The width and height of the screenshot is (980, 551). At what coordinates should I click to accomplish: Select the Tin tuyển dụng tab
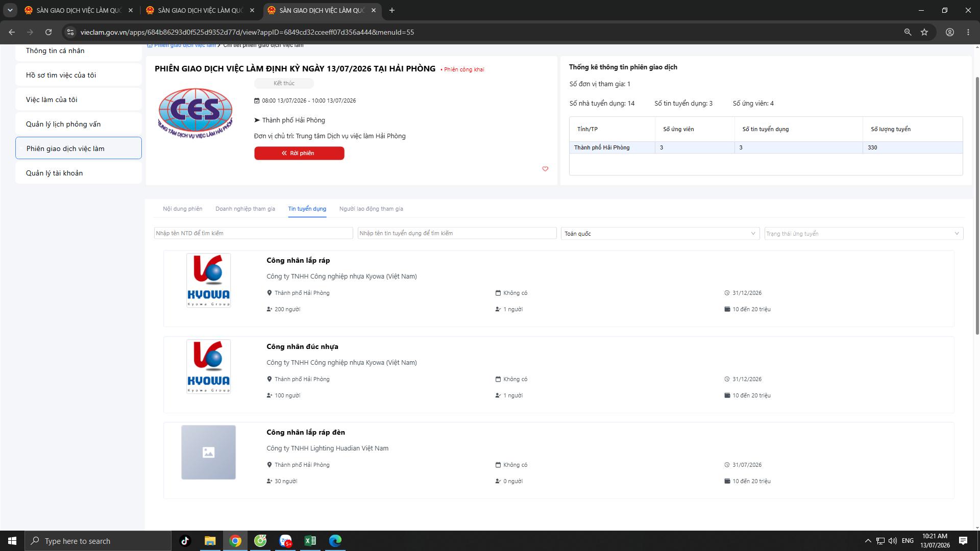(307, 209)
